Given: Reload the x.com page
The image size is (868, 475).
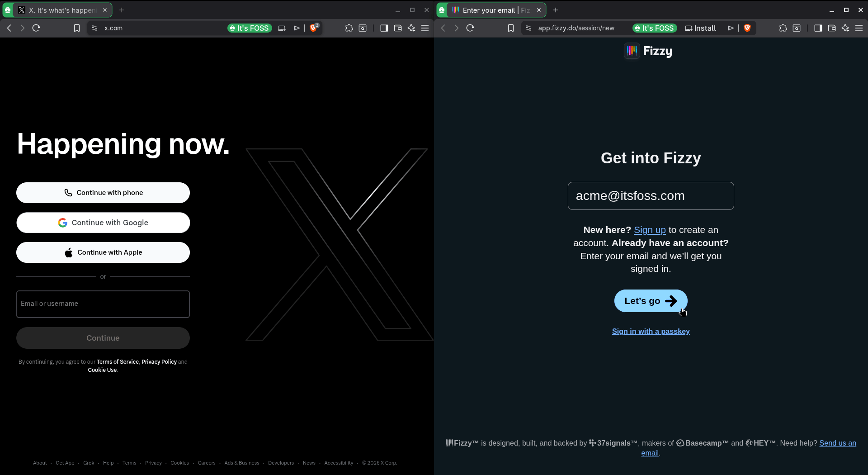Looking at the screenshot, I should pyautogui.click(x=36, y=28).
